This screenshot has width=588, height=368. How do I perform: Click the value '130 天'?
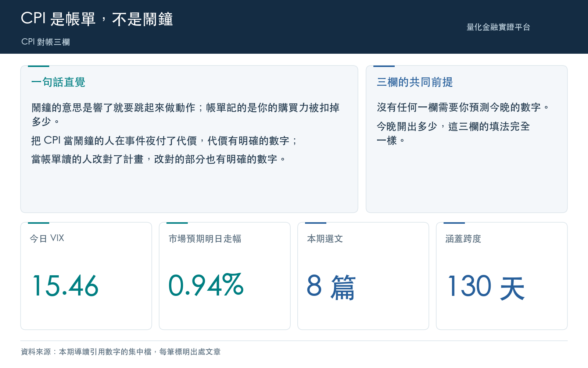(486, 287)
